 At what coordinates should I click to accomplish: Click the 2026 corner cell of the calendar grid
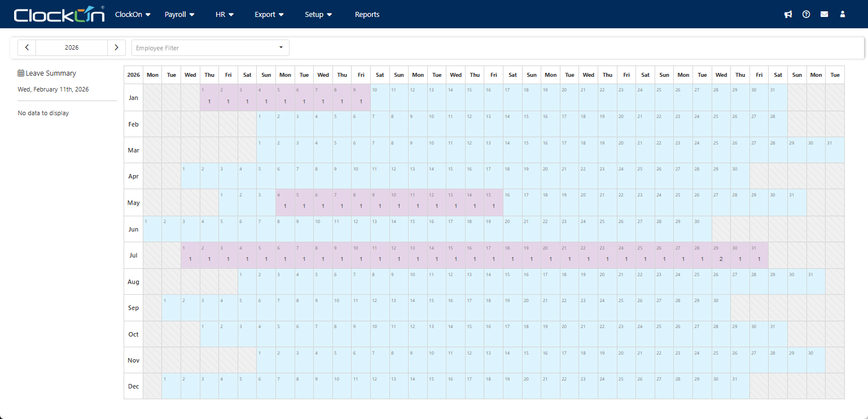click(x=134, y=75)
